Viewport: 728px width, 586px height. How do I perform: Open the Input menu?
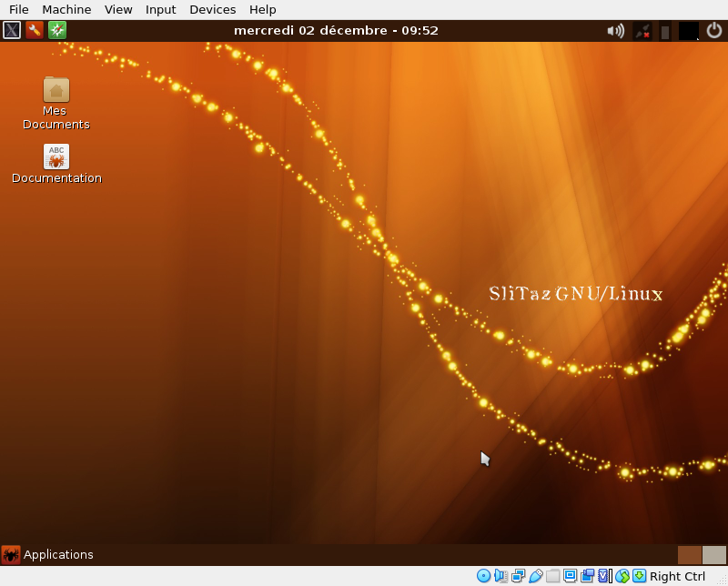point(161,10)
